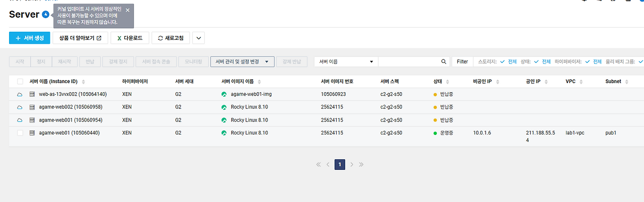644x202 pixels.
Task: Click cloud icon on web-as-13vvx002 row
Action: 20,94
